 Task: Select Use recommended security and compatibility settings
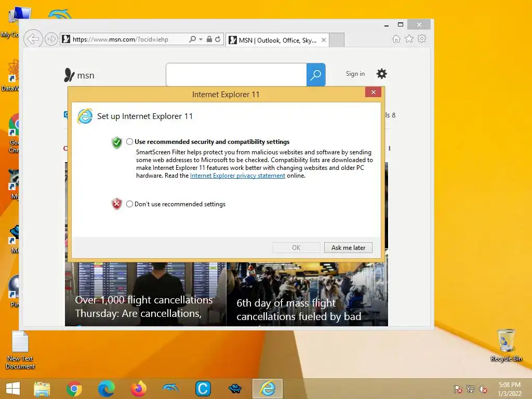(129, 142)
